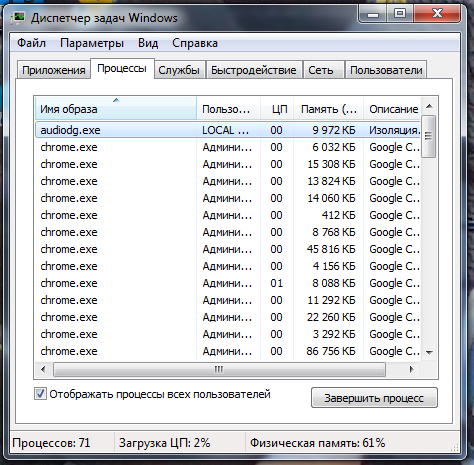Image resolution: width=474 pixels, height=465 pixels.
Task: Click the Процессов: 71 status entry
Action: coord(51,443)
